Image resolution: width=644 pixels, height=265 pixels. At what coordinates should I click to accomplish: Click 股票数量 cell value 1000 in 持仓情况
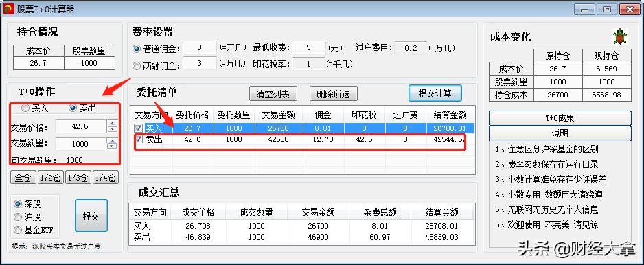89,63
